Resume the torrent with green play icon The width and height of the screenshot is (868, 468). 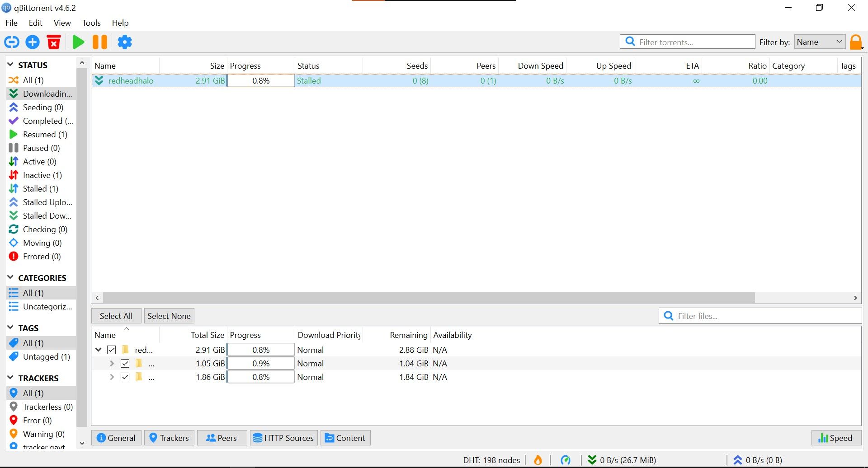[x=78, y=42]
